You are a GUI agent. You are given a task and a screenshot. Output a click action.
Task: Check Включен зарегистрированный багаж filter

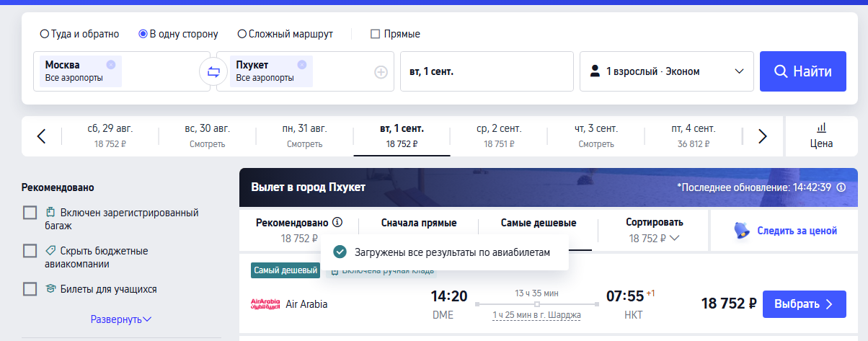point(30,213)
